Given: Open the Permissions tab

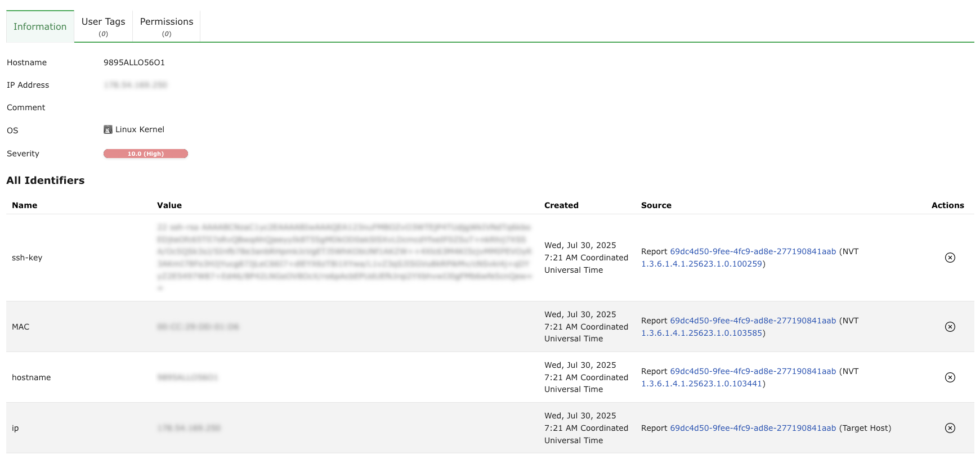Looking at the screenshot, I should (x=167, y=26).
